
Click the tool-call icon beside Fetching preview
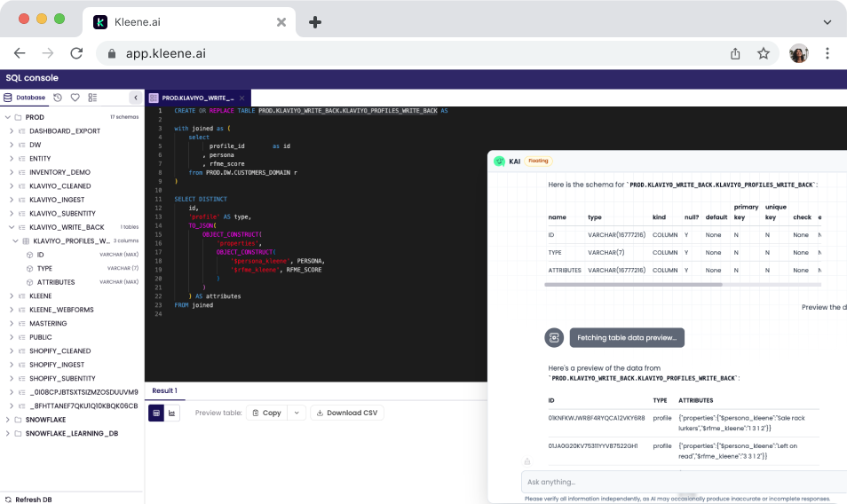[554, 338]
